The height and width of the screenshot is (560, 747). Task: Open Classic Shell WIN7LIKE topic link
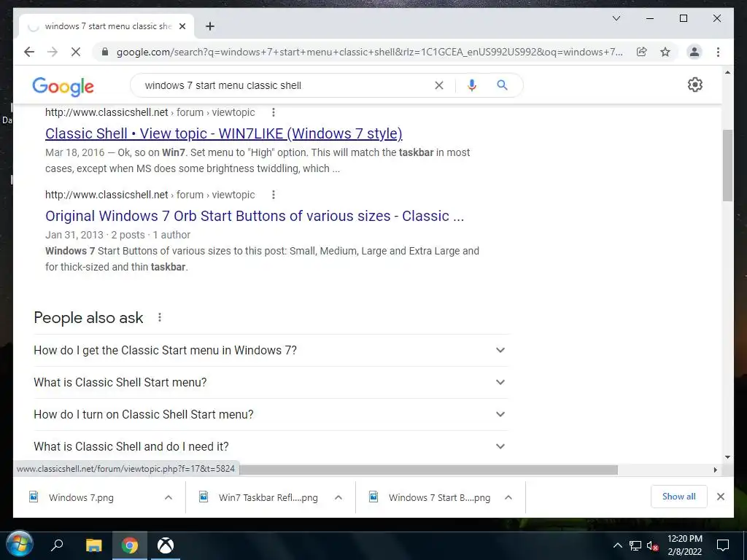click(x=223, y=134)
